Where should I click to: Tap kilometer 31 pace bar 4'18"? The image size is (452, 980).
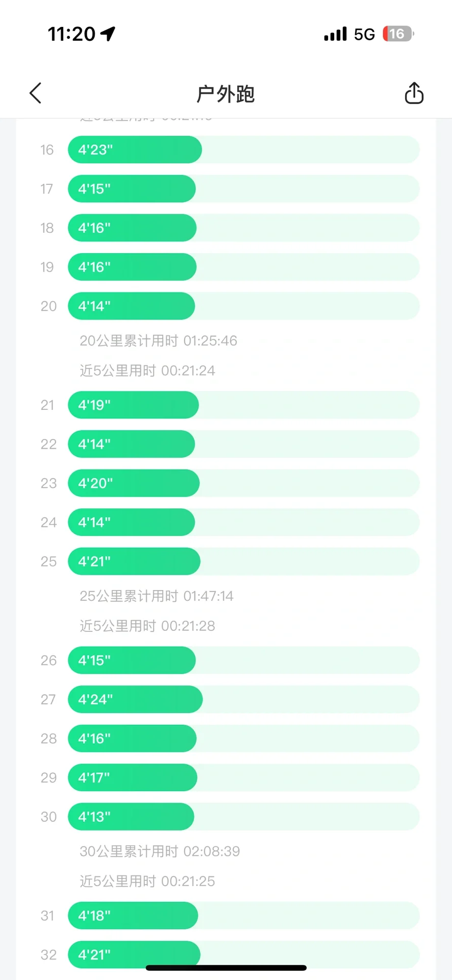tap(133, 916)
